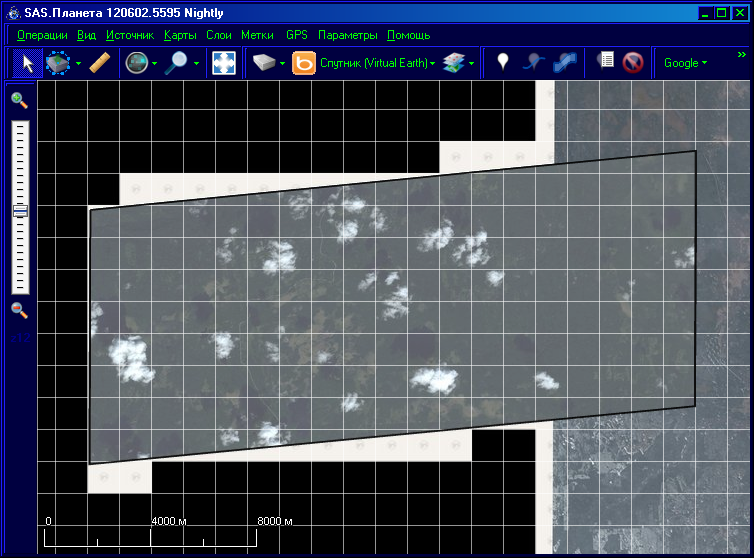Viewport: 754px width, 558px height.
Task: Select the arrow pointer move tool
Action: [28, 63]
